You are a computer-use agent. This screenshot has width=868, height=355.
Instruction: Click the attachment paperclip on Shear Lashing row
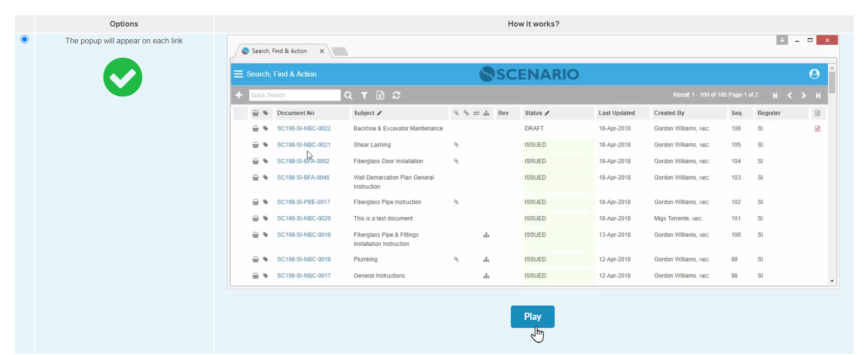pos(456,145)
